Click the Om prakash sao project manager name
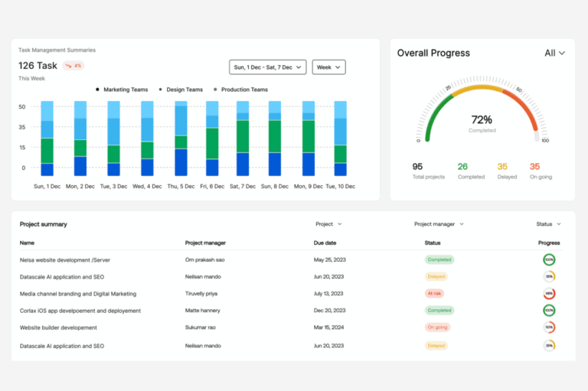Viewport: 588px width, 391px height. pos(206,259)
